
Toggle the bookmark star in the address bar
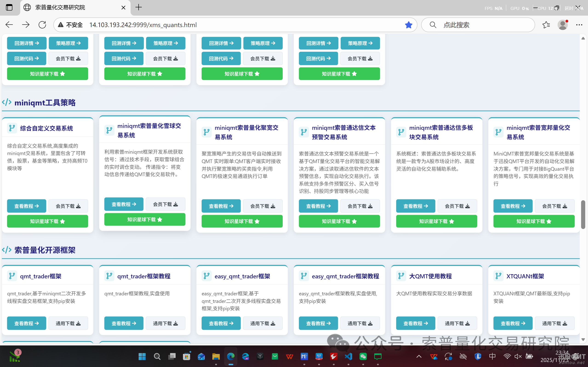pyautogui.click(x=408, y=25)
